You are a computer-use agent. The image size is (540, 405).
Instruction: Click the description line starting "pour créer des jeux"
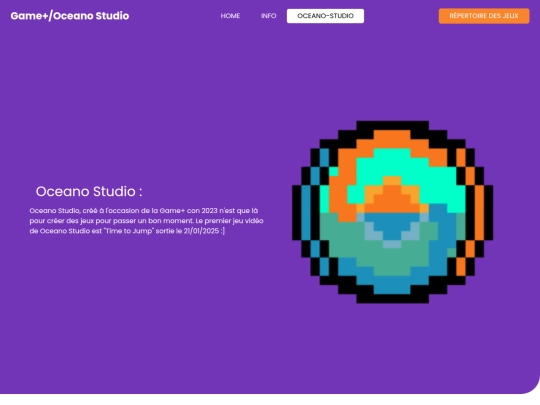tap(146, 221)
